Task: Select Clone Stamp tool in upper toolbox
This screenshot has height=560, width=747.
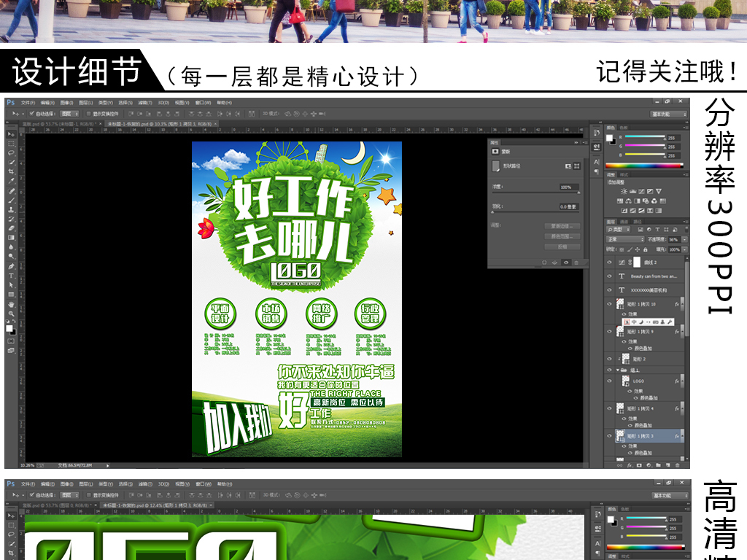Action: (11, 209)
